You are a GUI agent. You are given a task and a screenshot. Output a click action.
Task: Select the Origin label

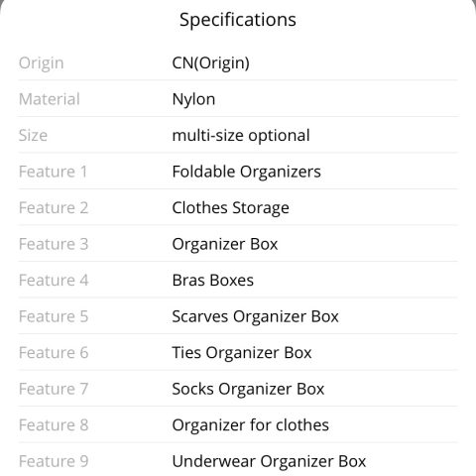tap(41, 63)
